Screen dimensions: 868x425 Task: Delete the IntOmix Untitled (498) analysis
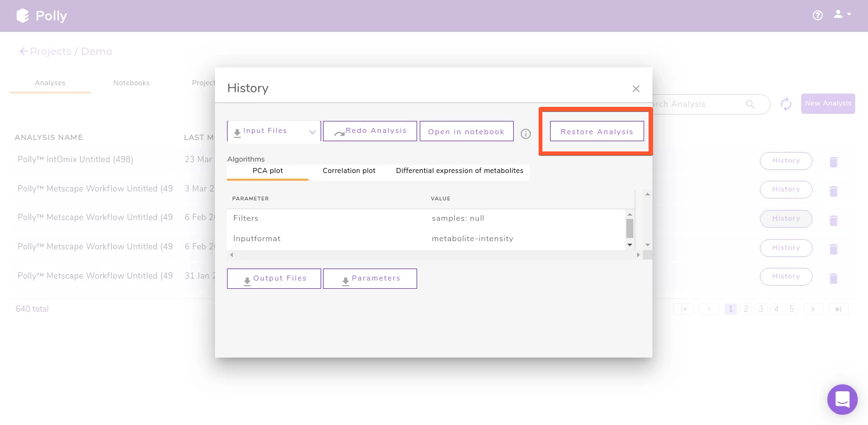(x=834, y=162)
